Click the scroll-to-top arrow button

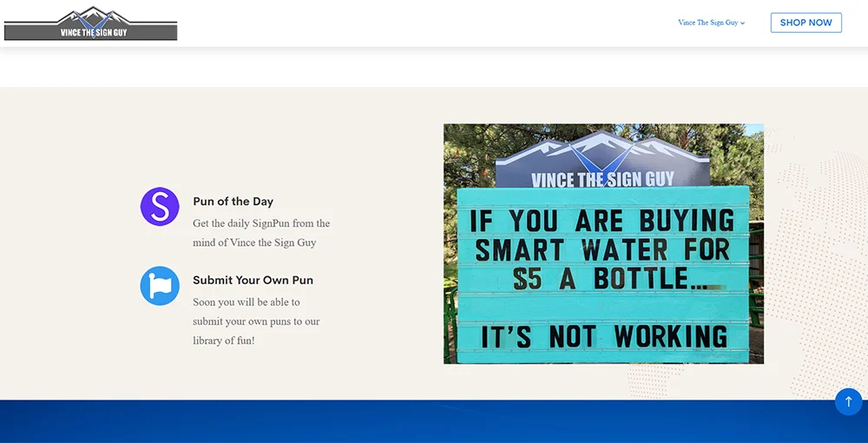pyautogui.click(x=848, y=401)
